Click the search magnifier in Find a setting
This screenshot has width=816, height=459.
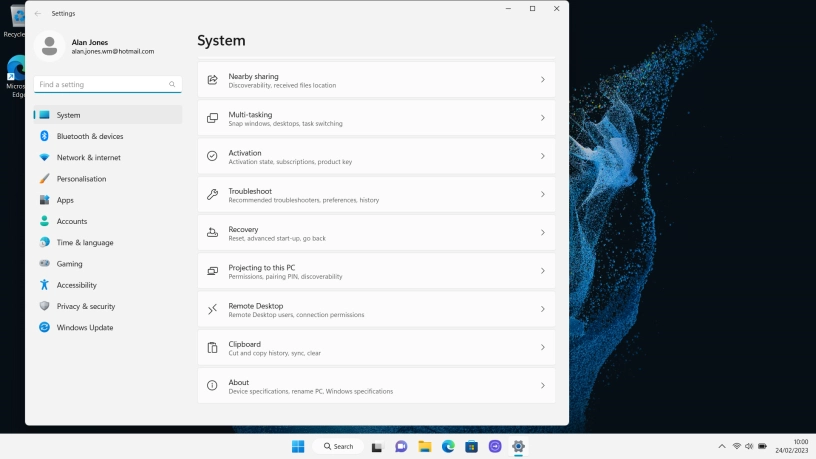(x=172, y=85)
